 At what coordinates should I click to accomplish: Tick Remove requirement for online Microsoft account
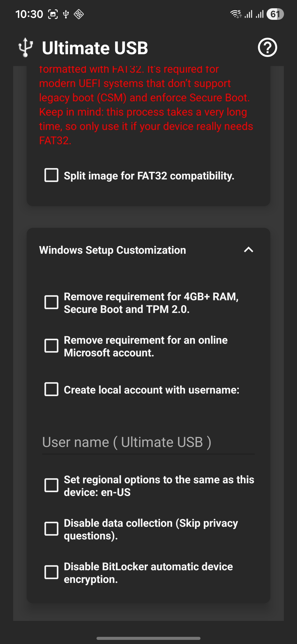51,346
